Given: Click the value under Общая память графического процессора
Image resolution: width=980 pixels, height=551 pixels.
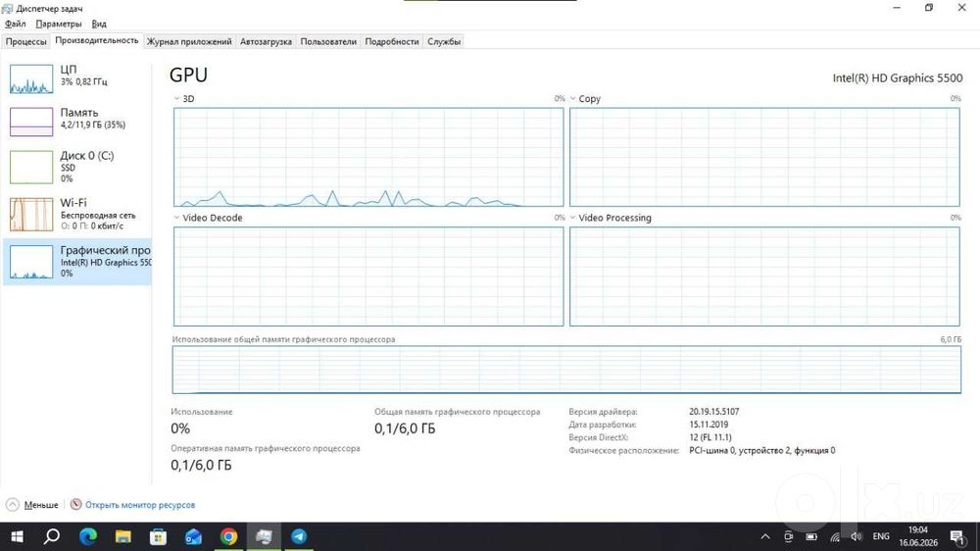Looking at the screenshot, I should pos(405,428).
